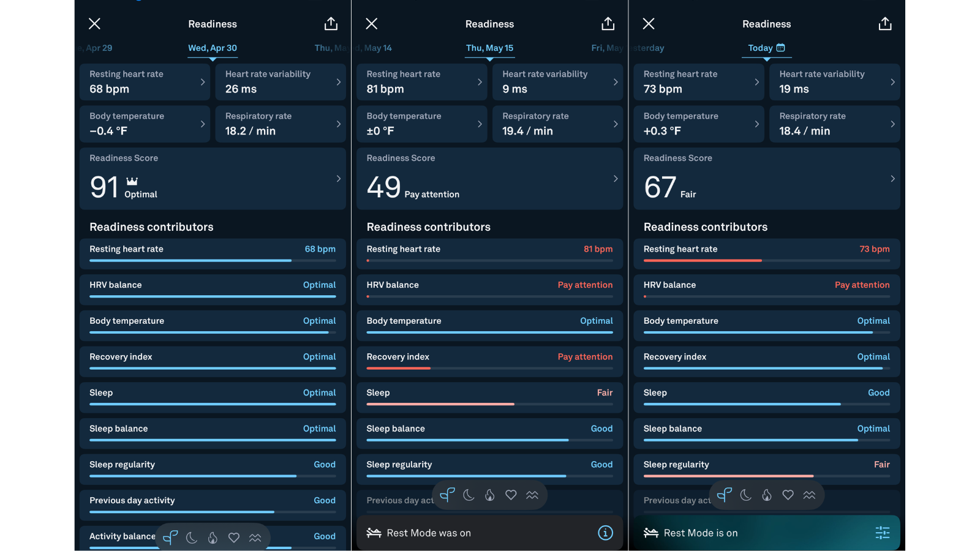Open Recovery index Pay attention contributor
Screen dimensions: 980x551
point(489,361)
